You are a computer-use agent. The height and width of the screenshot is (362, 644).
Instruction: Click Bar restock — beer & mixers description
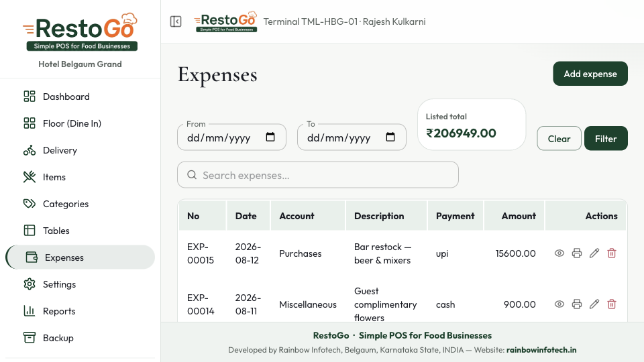tap(382, 253)
